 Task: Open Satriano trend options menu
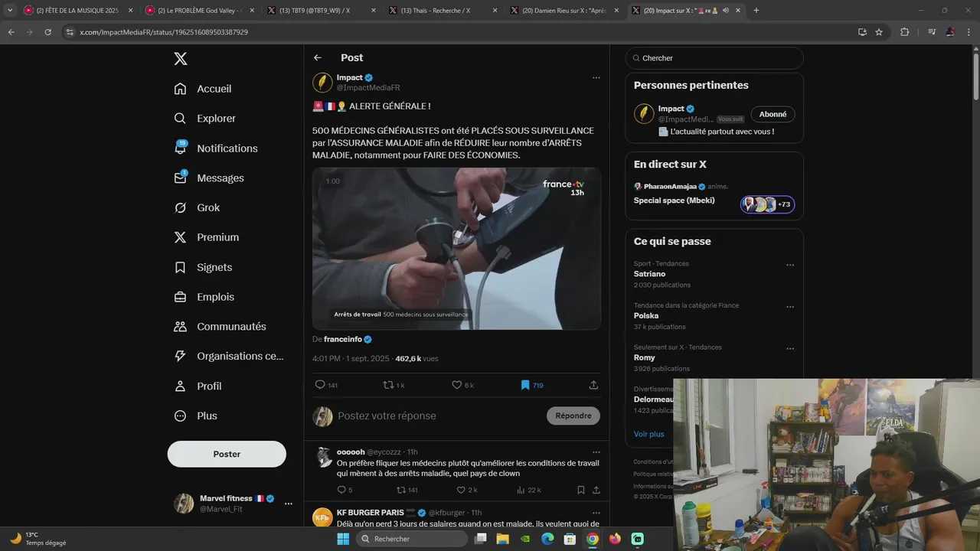790,265
